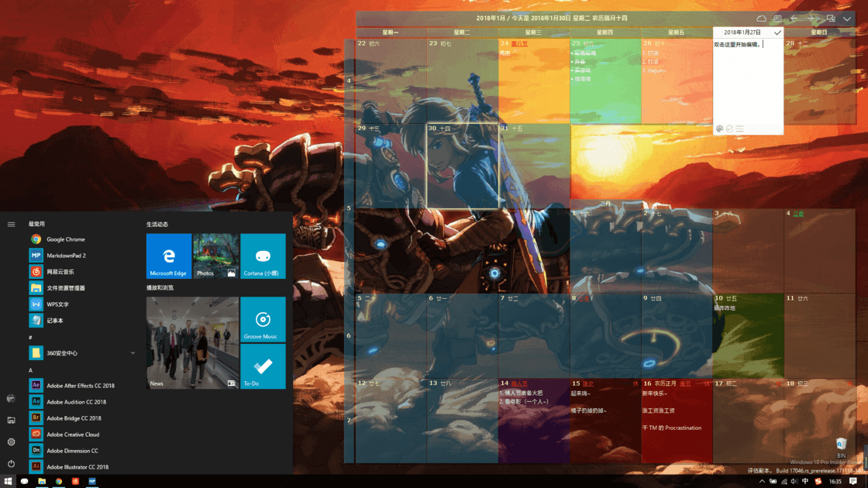The height and width of the screenshot is (488, 868).
Task: Open Power options in start sidebar
Action: [x=11, y=464]
